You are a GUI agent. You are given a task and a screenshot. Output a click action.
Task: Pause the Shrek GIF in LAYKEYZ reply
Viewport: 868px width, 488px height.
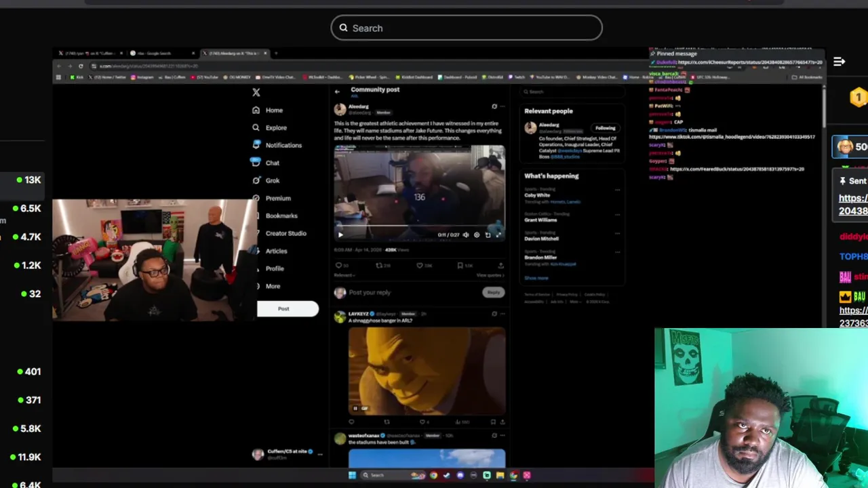(355, 409)
